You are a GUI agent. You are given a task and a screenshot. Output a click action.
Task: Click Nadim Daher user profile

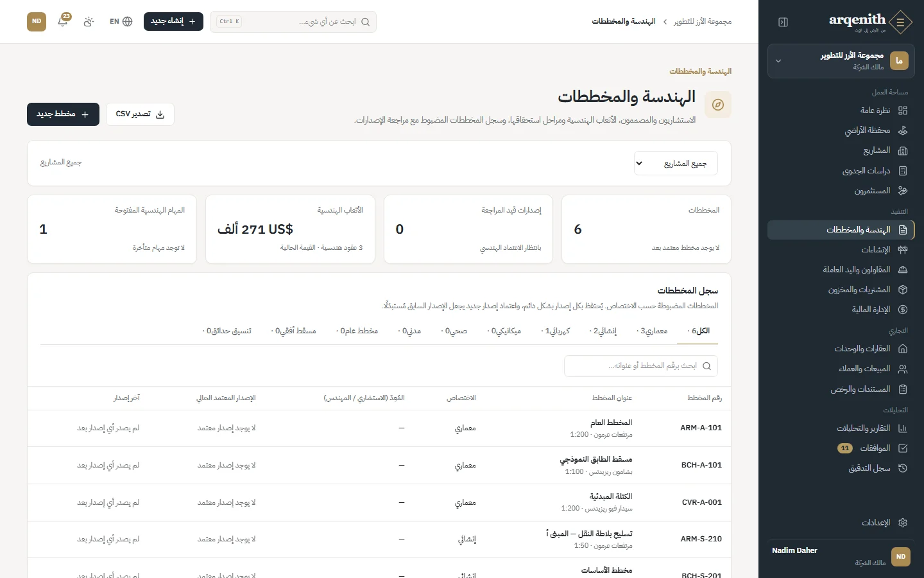tap(841, 557)
